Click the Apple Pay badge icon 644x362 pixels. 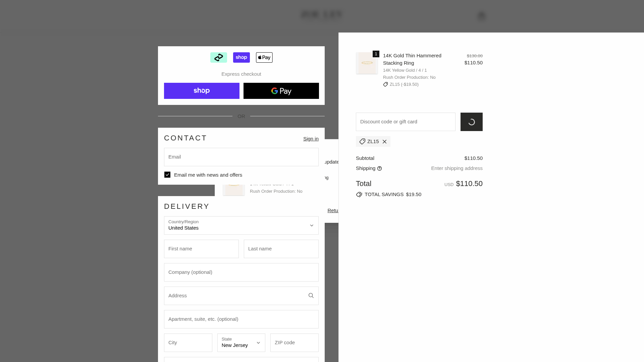click(x=264, y=57)
